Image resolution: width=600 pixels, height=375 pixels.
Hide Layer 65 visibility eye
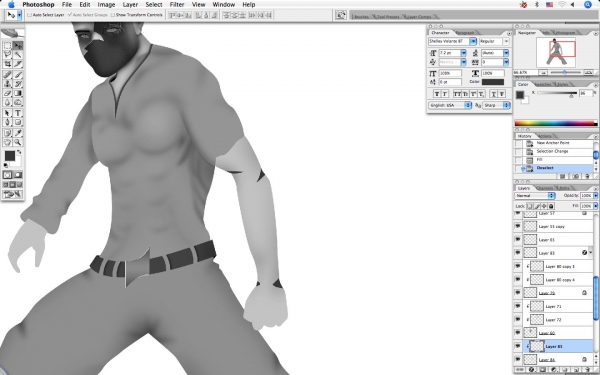point(518,240)
